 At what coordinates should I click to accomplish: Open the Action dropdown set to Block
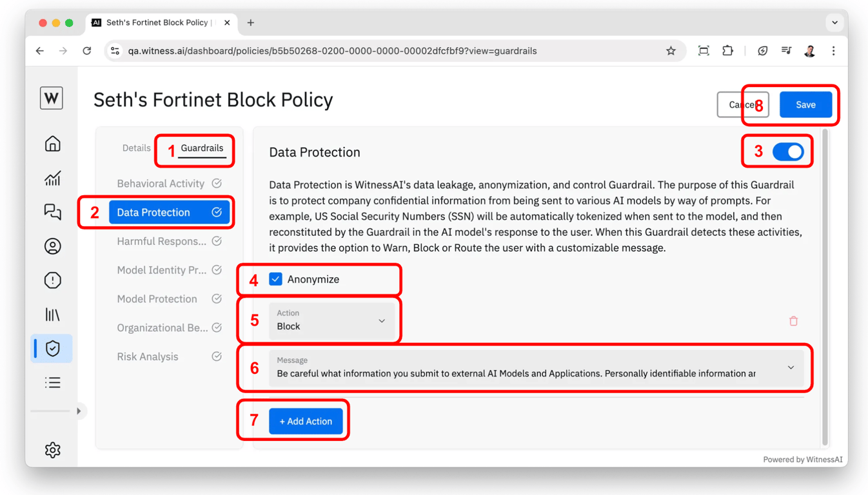331,320
